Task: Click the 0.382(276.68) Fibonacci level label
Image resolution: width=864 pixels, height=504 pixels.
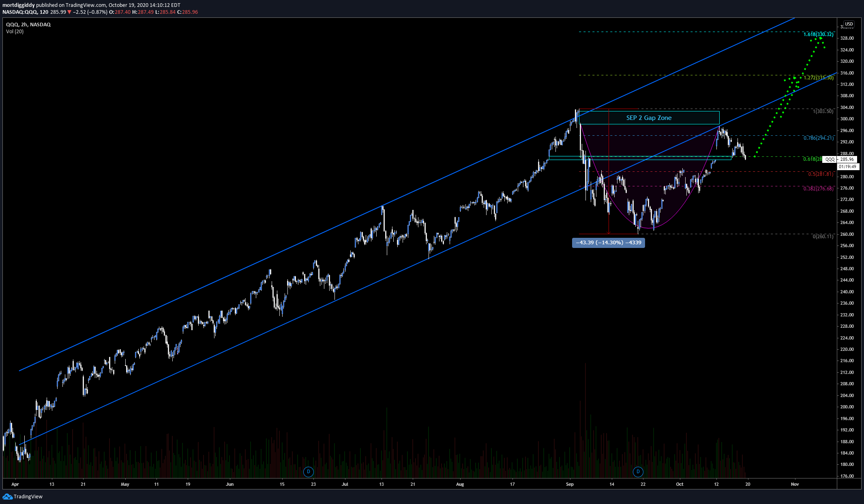Action: coord(819,189)
